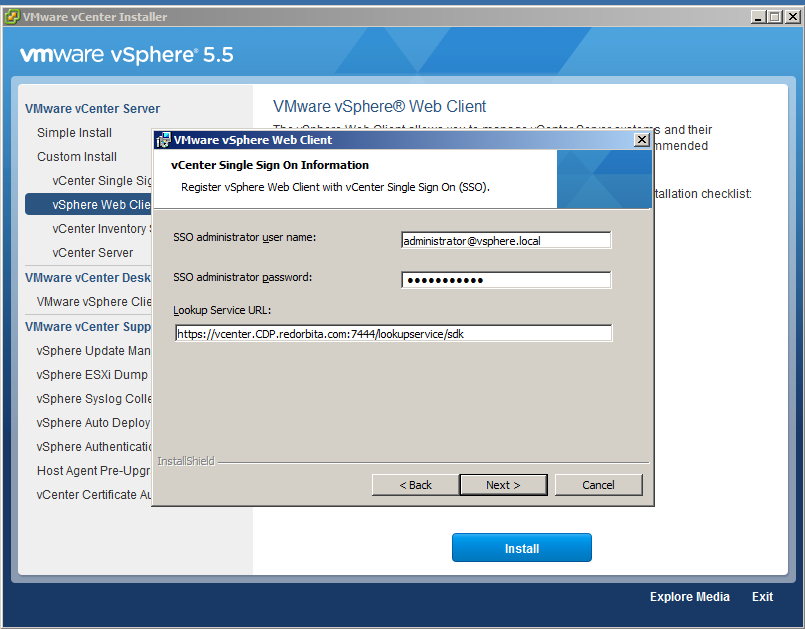Select vSphere Update Manager entry

pyautogui.click(x=94, y=351)
